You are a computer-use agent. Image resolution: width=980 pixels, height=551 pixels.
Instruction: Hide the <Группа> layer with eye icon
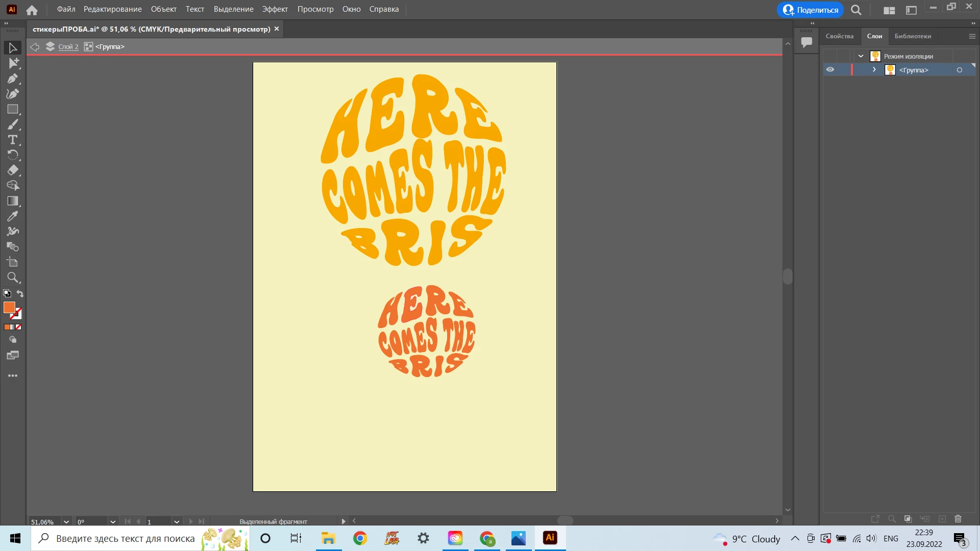coord(830,70)
